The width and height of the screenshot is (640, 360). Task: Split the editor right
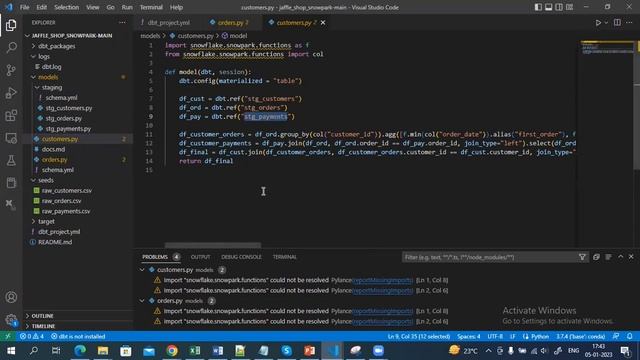(x=617, y=23)
